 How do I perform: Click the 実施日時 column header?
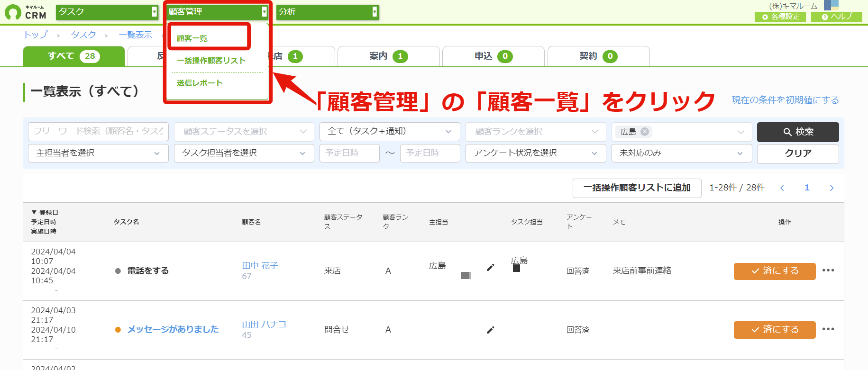tap(44, 232)
